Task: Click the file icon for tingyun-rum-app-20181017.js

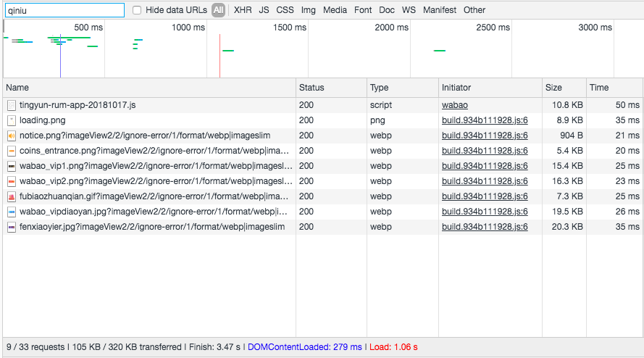Action: click(x=12, y=105)
